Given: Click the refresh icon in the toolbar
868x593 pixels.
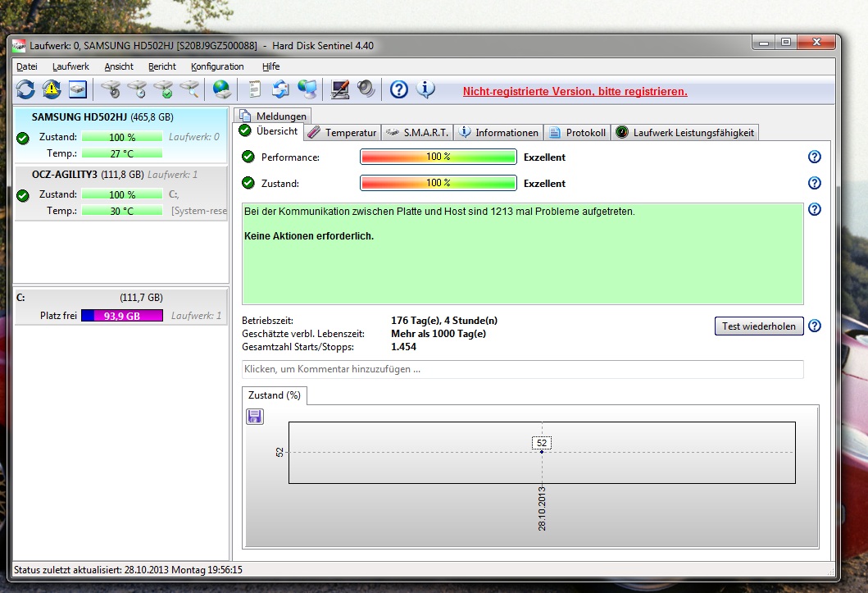Looking at the screenshot, I should [x=25, y=89].
